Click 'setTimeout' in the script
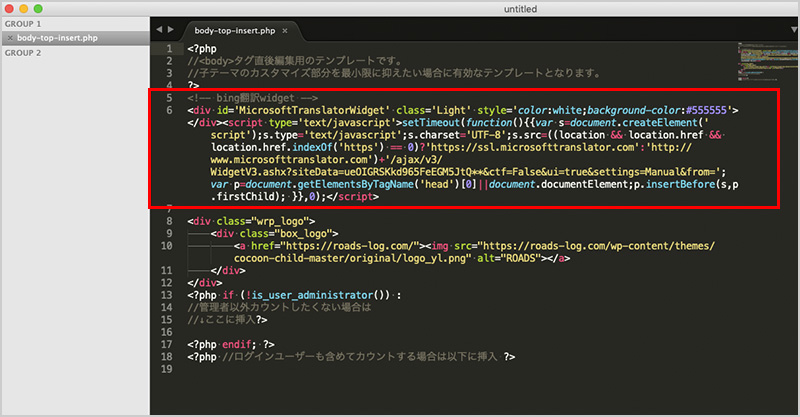Screen dimensions: 800x417 [431, 122]
